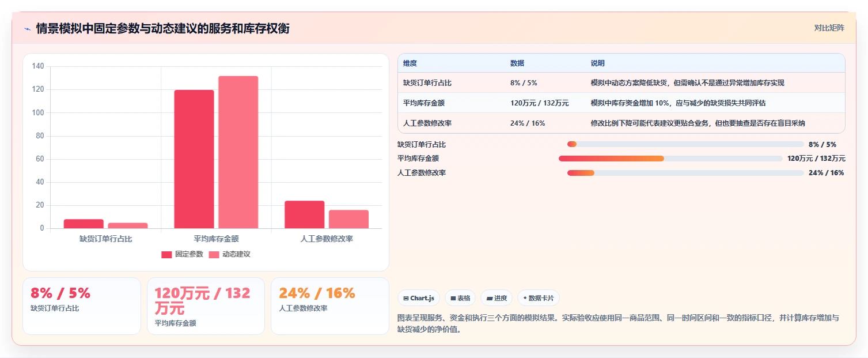Click the 动态建议 bar for 人工参数修改率
Viewport: 868px width, 358px height.
coord(349,219)
